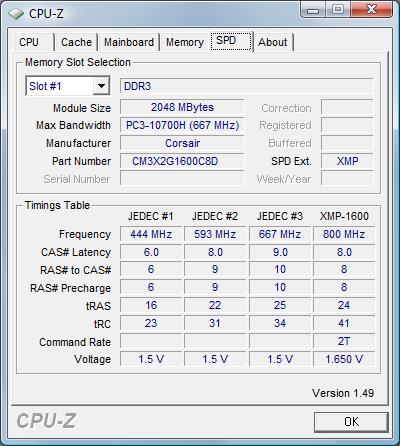This screenshot has width=400, height=446.
Task: Click the Version 1.49 label
Action: click(x=343, y=393)
